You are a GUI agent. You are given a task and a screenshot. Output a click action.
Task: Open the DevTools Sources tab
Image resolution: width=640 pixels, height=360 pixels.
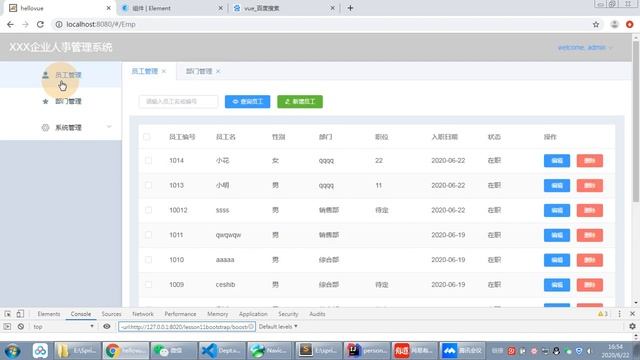111,314
